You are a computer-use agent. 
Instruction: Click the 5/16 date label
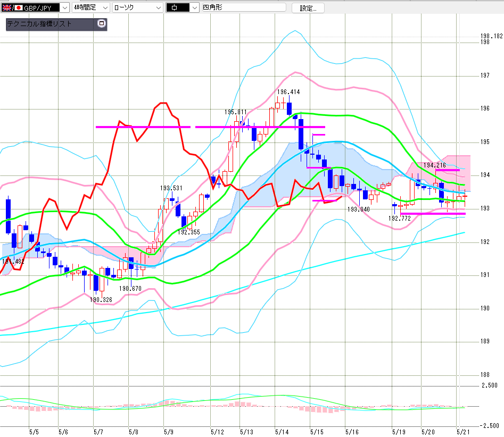click(352, 432)
